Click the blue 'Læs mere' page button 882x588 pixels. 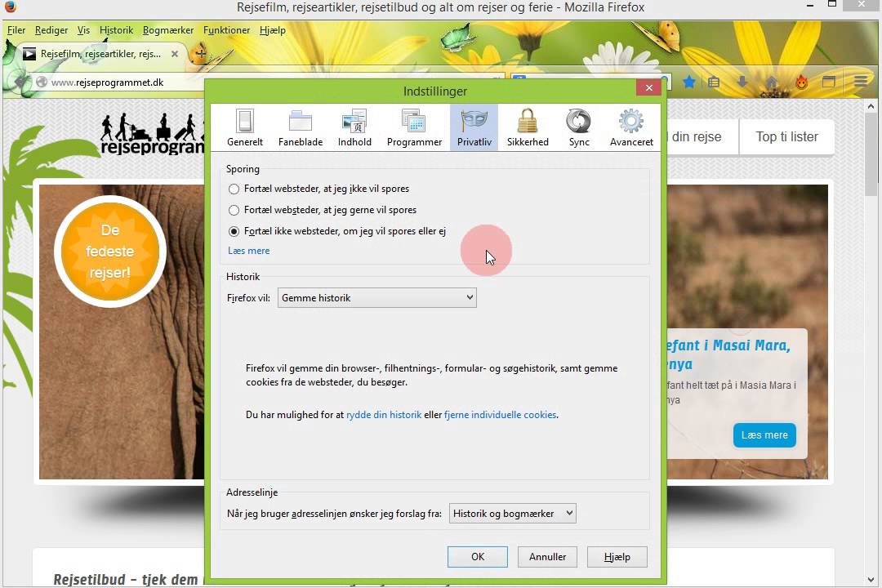point(764,435)
